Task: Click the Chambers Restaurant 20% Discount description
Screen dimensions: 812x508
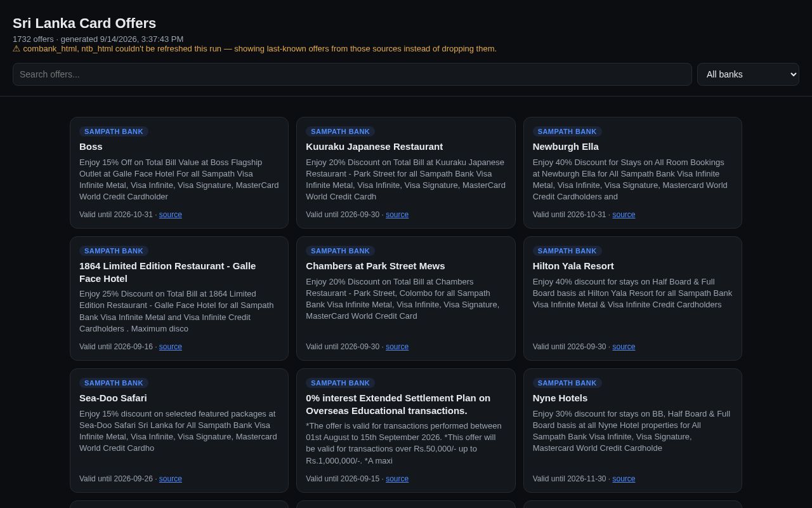Action: (x=403, y=299)
